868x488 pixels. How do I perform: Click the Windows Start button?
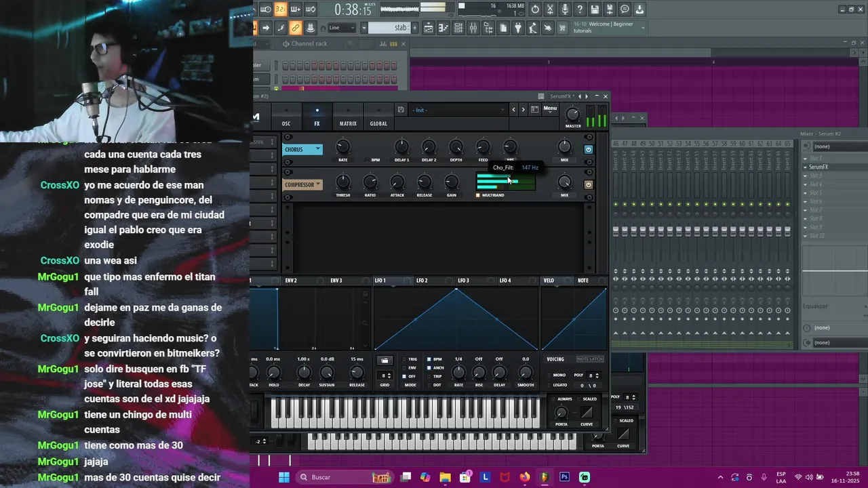pos(284,477)
